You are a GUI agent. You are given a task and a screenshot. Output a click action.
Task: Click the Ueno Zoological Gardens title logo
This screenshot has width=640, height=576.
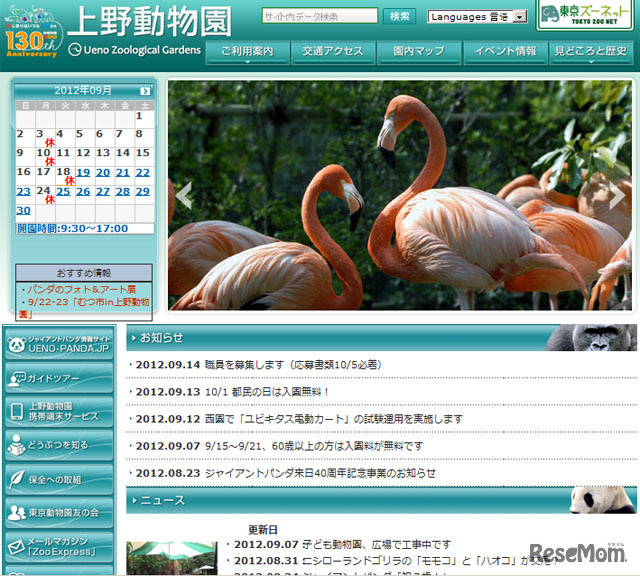[x=149, y=31]
